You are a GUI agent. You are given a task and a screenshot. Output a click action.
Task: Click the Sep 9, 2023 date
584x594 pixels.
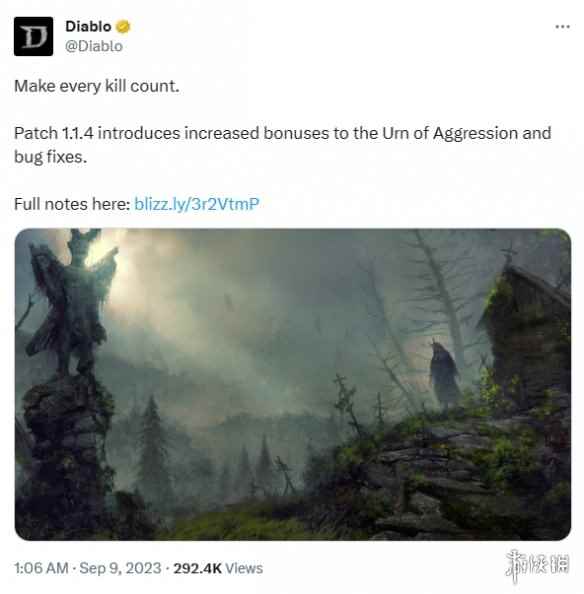coord(120,568)
